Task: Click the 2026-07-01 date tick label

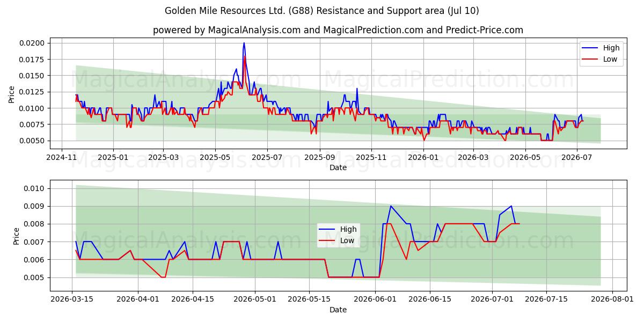Action: (x=492, y=299)
